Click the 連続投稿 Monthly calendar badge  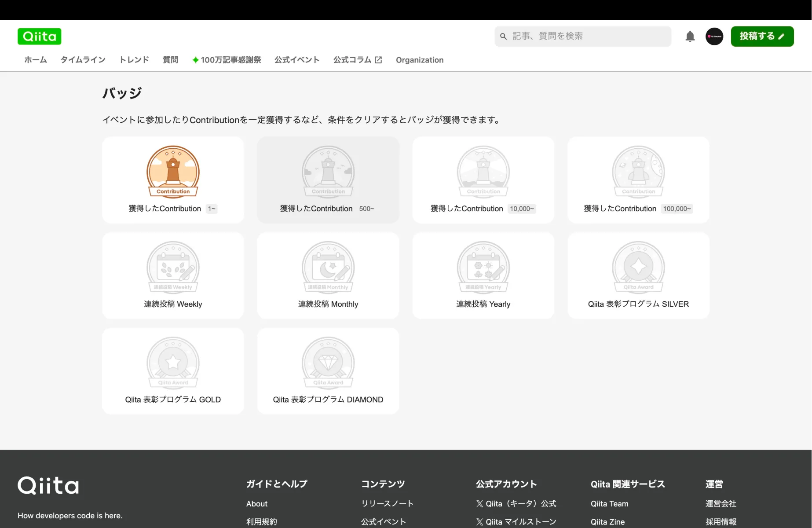pos(328,268)
